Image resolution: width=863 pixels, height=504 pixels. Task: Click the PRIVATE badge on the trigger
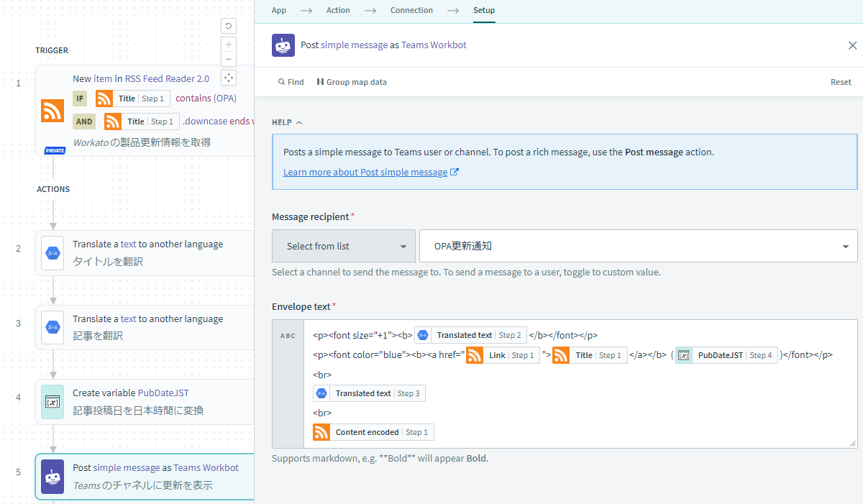coord(55,151)
